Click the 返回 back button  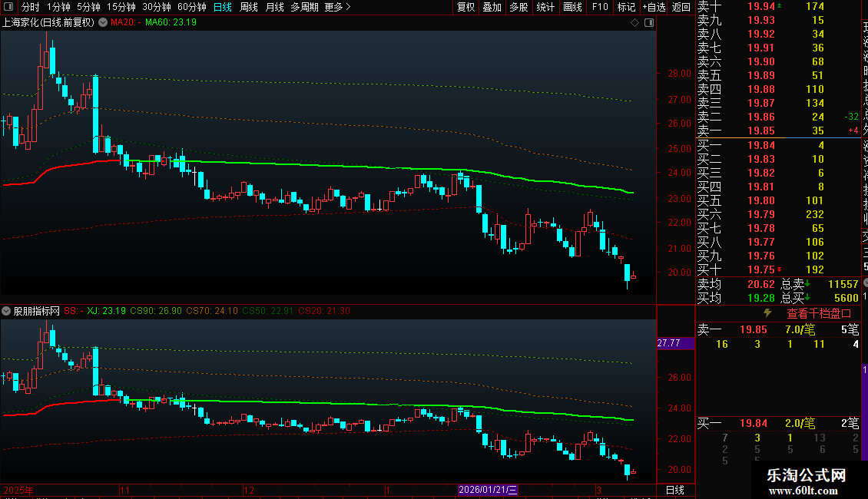[x=681, y=8]
